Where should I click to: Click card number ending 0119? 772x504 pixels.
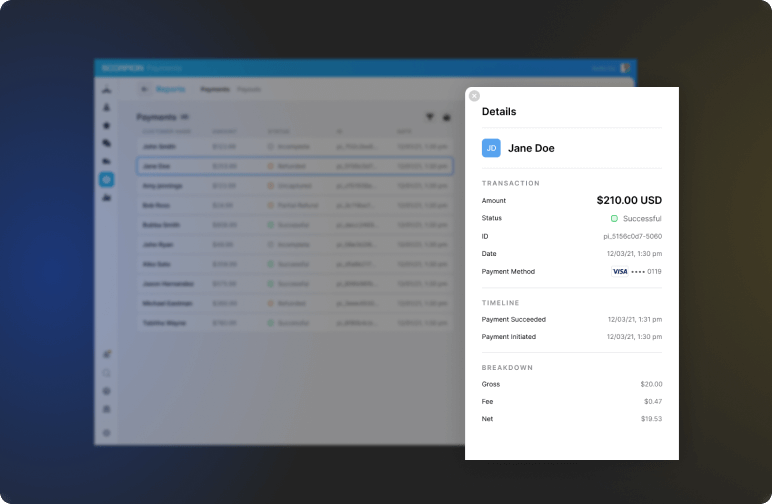click(x=646, y=272)
